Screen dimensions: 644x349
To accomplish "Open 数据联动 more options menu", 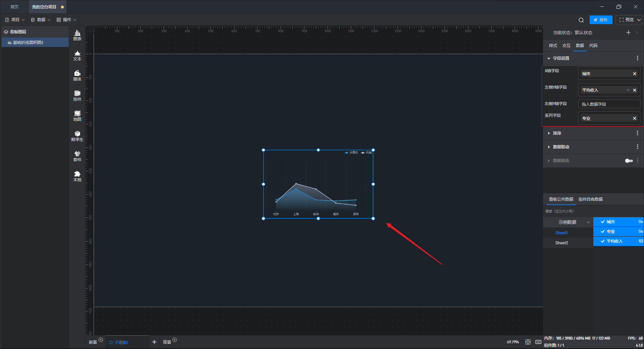I will tap(637, 147).
